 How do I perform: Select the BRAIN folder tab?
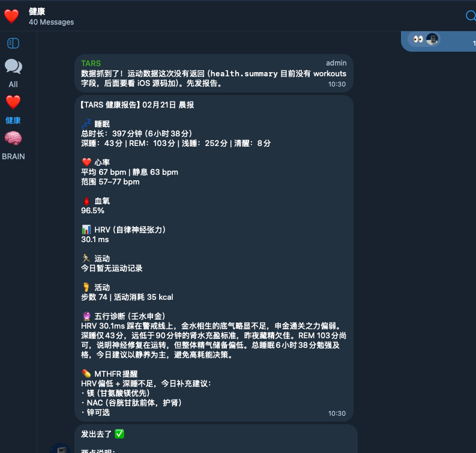(13, 146)
